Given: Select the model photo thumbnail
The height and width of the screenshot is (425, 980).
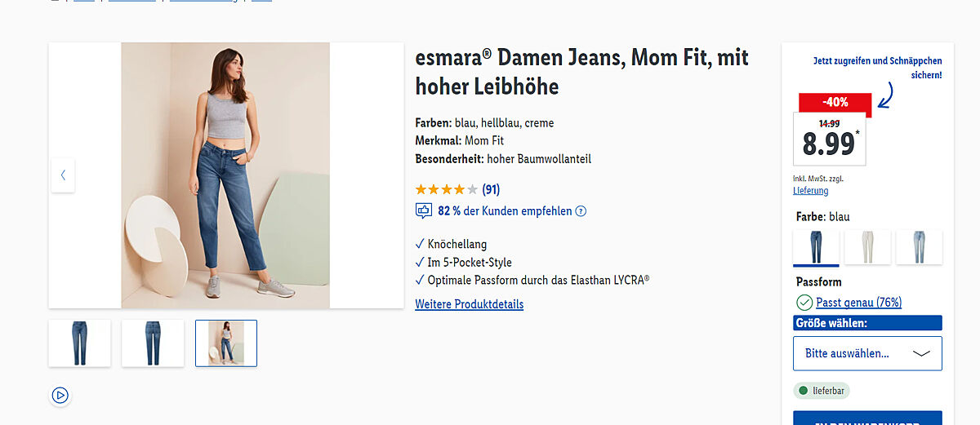Looking at the screenshot, I should coord(226,343).
